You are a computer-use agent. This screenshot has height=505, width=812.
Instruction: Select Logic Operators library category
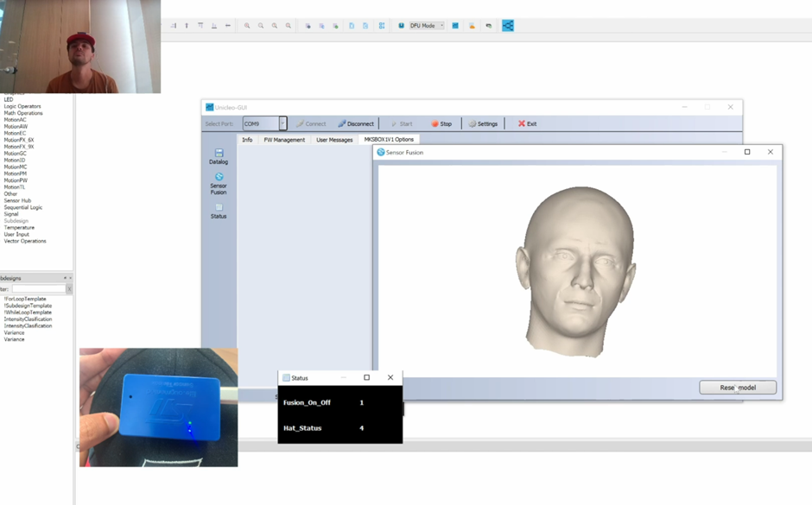(x=22, y=106)
